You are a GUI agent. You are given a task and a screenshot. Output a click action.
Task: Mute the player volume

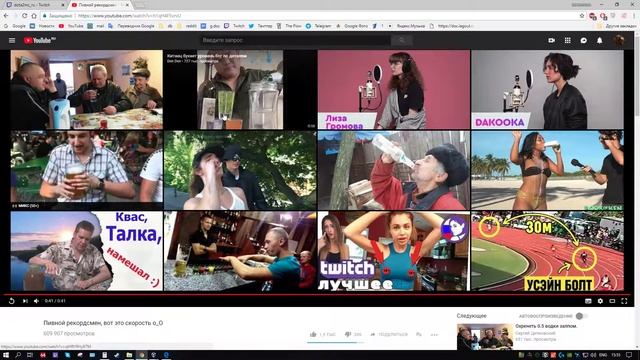pyautogui.click(x=36, y=301)
